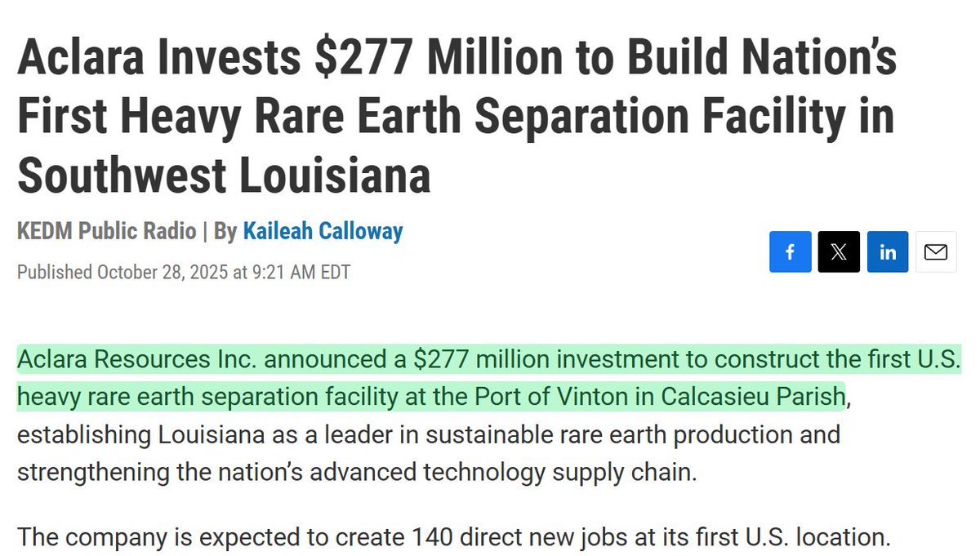Click "Southwest Louisiana" in the headline
980x556 pixels.
(224, 176)
